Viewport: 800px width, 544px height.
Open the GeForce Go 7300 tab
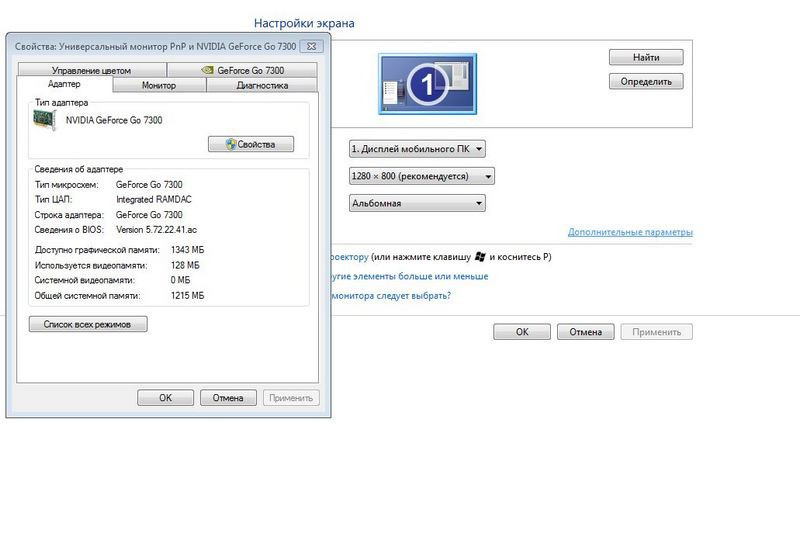click(x=242, y=70)
